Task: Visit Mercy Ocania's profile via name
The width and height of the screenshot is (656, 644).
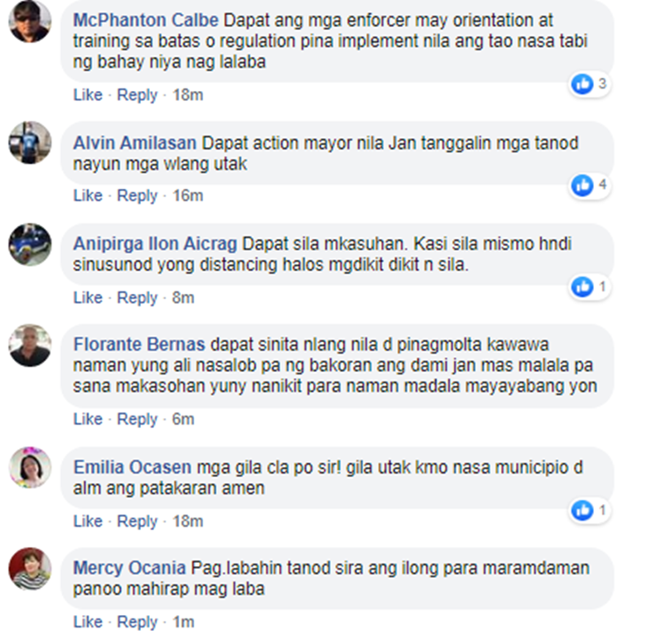Action: (x=129, y=568)
